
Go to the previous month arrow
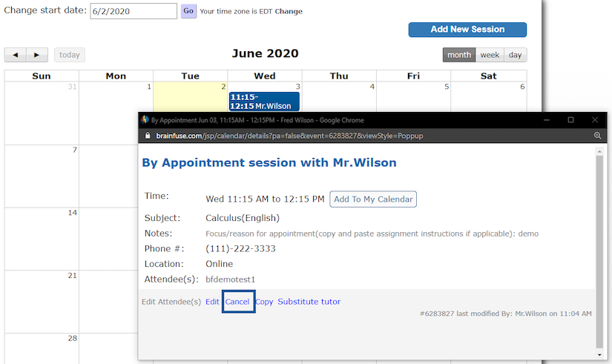coord(16,55)
